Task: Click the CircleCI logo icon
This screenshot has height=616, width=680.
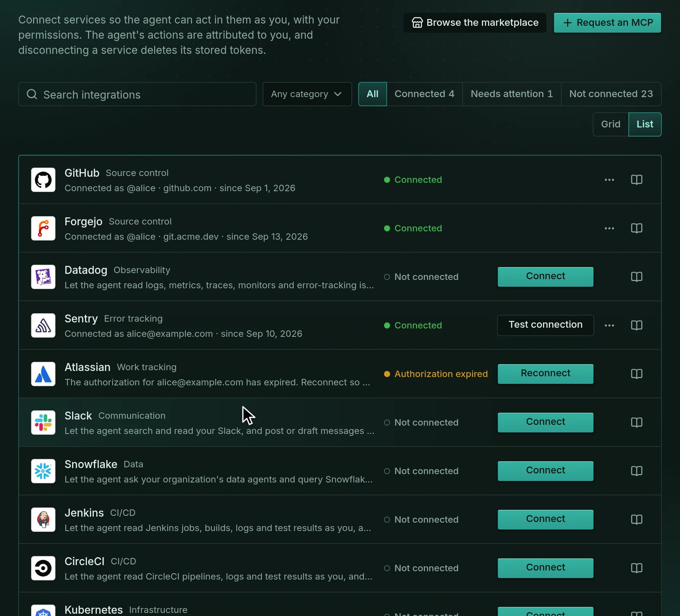Action: coord(43,568)
